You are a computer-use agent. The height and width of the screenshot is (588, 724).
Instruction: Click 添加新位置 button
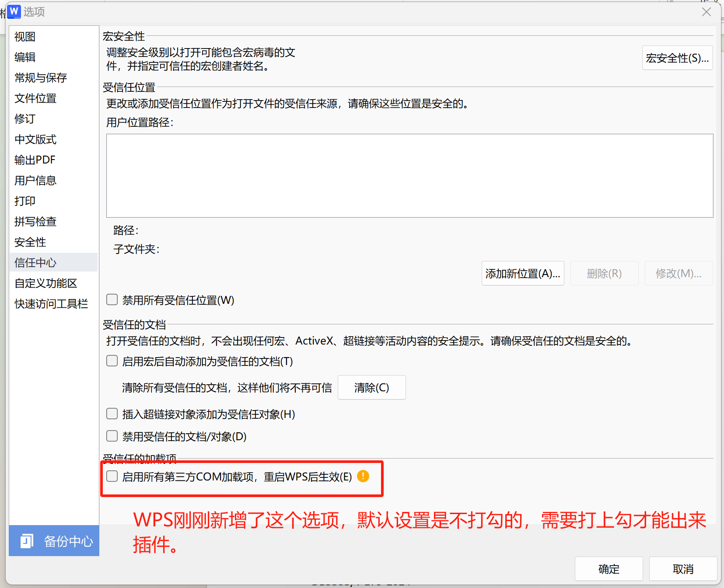click(522, 274)
